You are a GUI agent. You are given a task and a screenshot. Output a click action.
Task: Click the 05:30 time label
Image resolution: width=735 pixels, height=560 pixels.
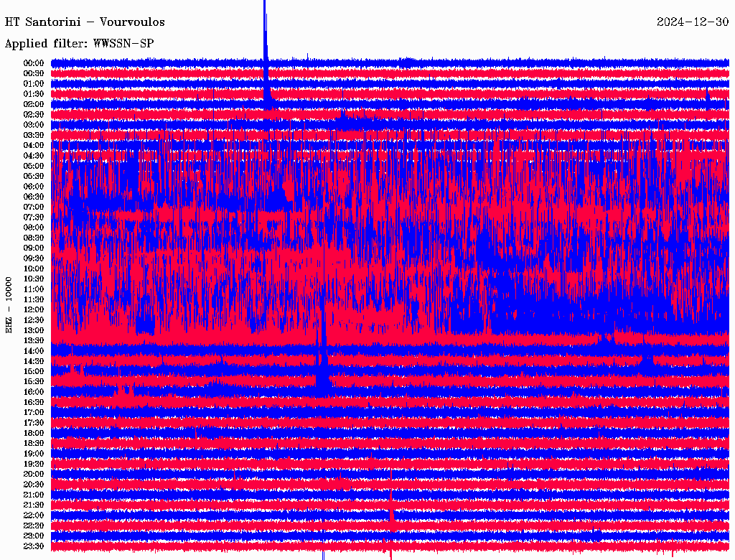pos(34,176)
